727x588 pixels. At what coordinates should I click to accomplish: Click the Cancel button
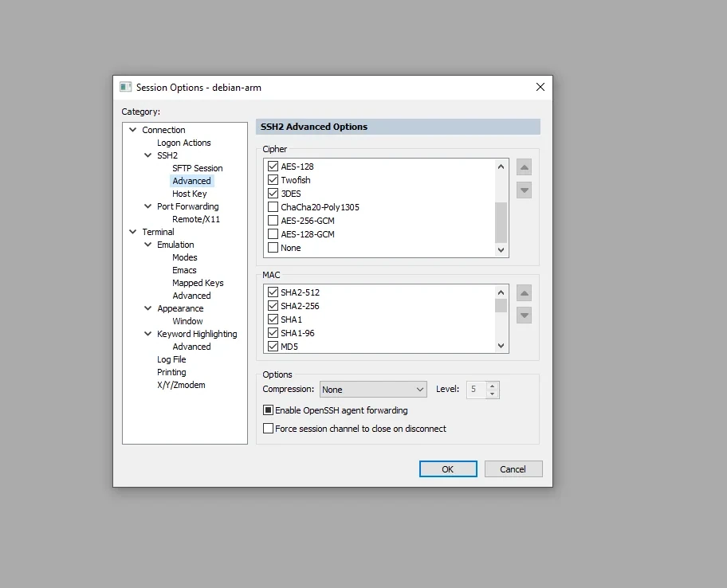click(x=513, y=469)
